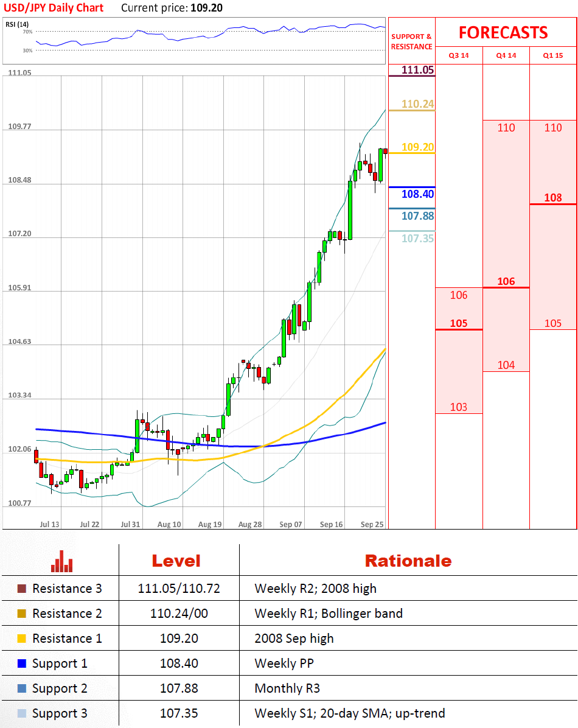Click the bold 105 forecast in Q3 14
The width and height of the screenshot is (578, 728).
[459, 324]
